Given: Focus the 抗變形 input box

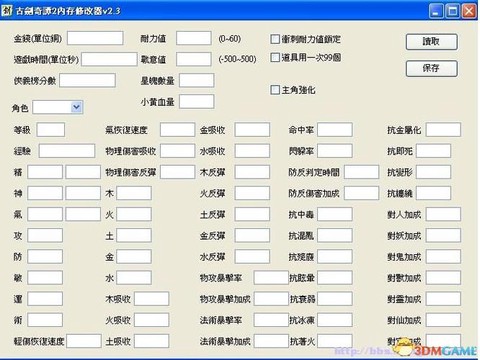Looking at the screenshot, I should pyautogui.click(x=433, y=172).
